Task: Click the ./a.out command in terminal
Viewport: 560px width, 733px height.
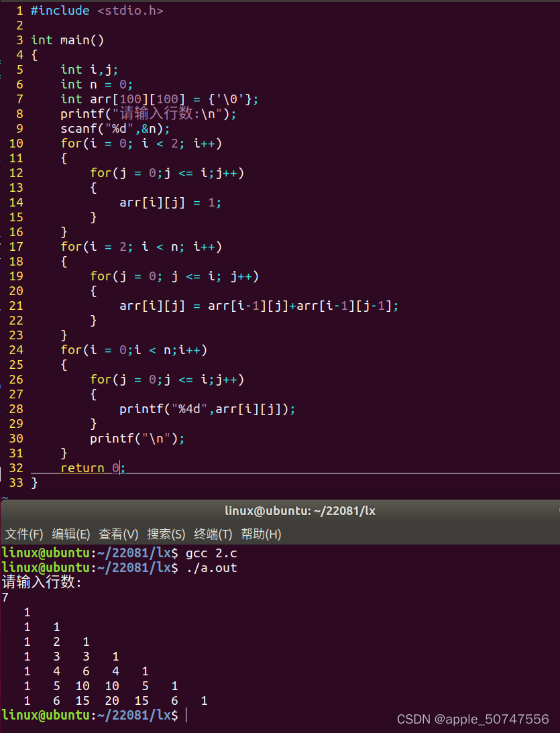Action: point(211,568)
